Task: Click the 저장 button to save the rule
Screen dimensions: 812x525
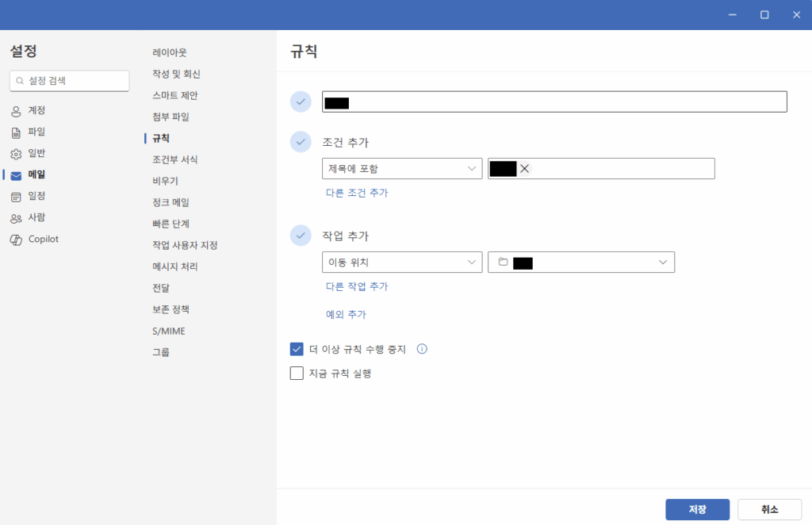Action: [x=697, y=510]
